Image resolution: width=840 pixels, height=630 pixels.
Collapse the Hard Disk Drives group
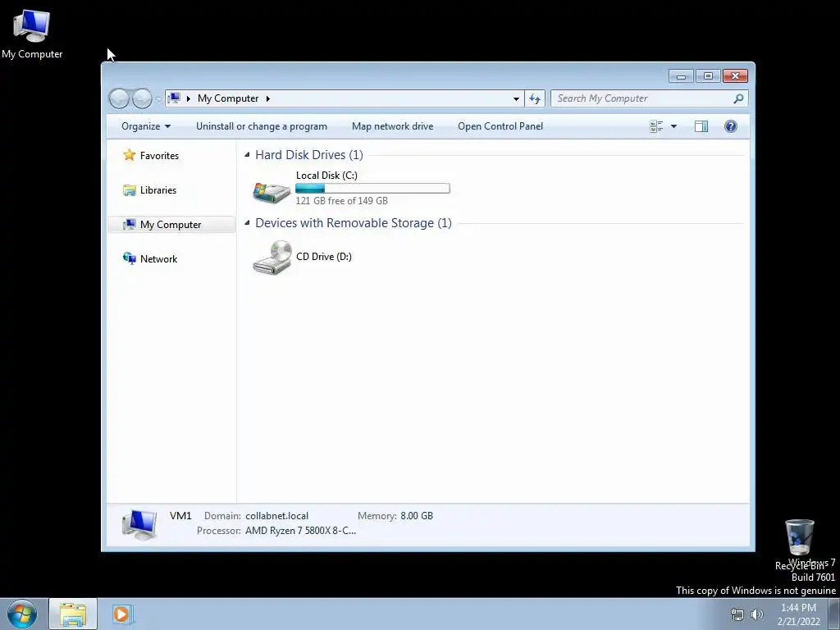[x=247, y=155]
